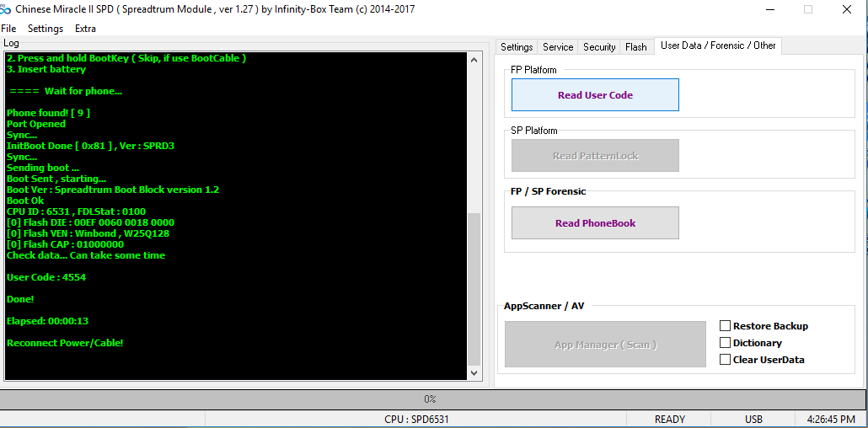Switch to the Service tab

pyautogui.click(x=557, y=47)
